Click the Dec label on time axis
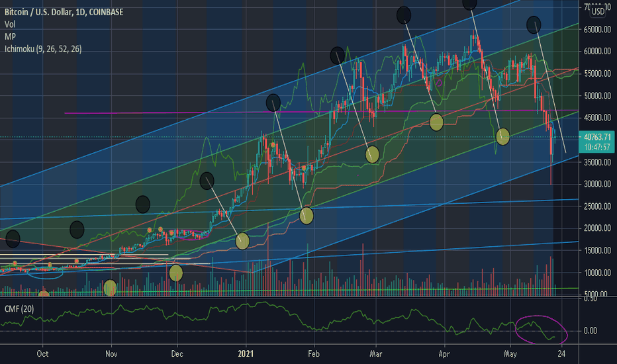Viewport: 617px width, 364px height. point(177,354)
